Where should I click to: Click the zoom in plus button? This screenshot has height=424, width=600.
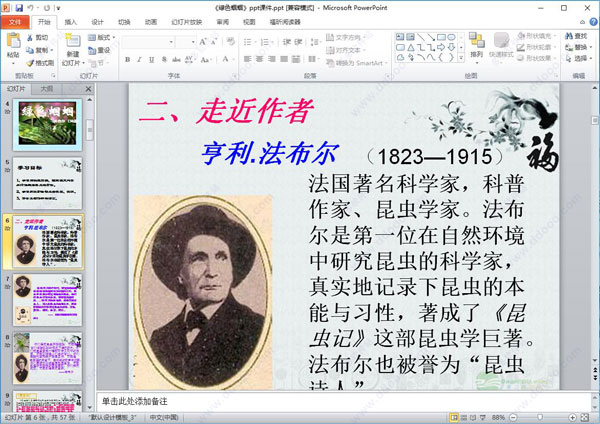[x=572, y=417]
